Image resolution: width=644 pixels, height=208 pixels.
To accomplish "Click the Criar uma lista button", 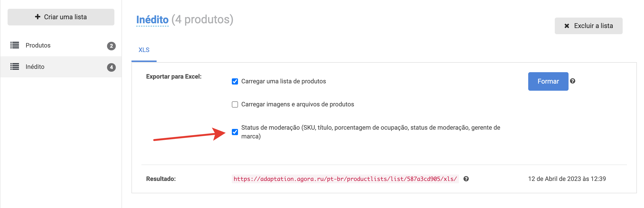I will (x=61, y=17).
